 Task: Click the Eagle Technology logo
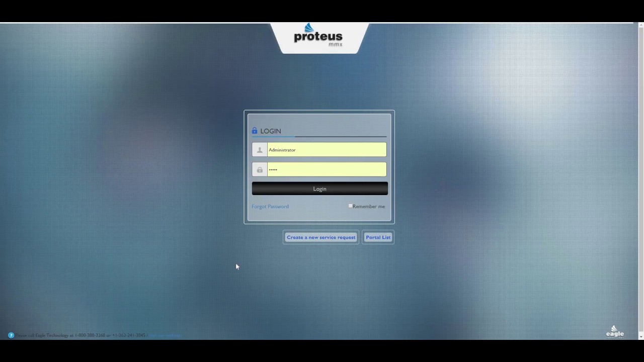coord(615,332)
